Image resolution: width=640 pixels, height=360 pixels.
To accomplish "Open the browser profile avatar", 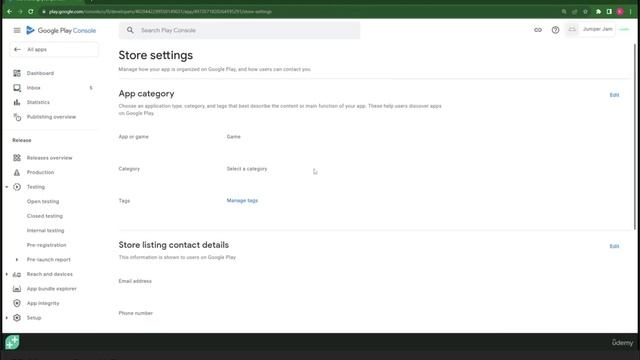I will coord(620,12).
